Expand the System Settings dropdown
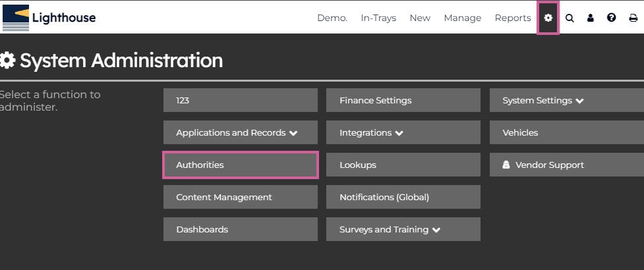This screenshot has width=644, height=270. point(566,101)
